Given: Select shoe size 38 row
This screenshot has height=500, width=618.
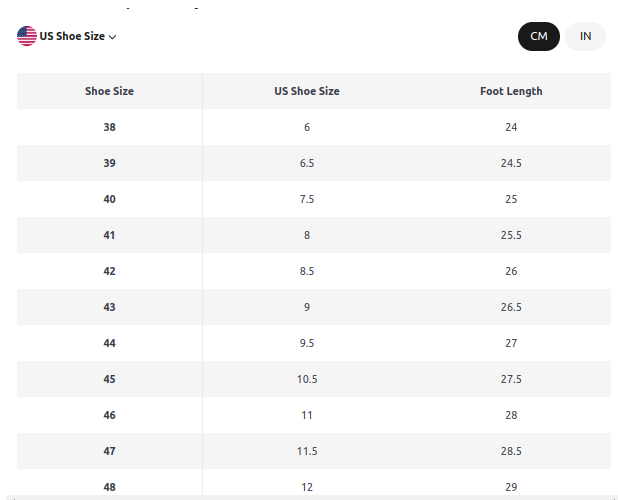Looking at the screenshot, I should 314,127.
